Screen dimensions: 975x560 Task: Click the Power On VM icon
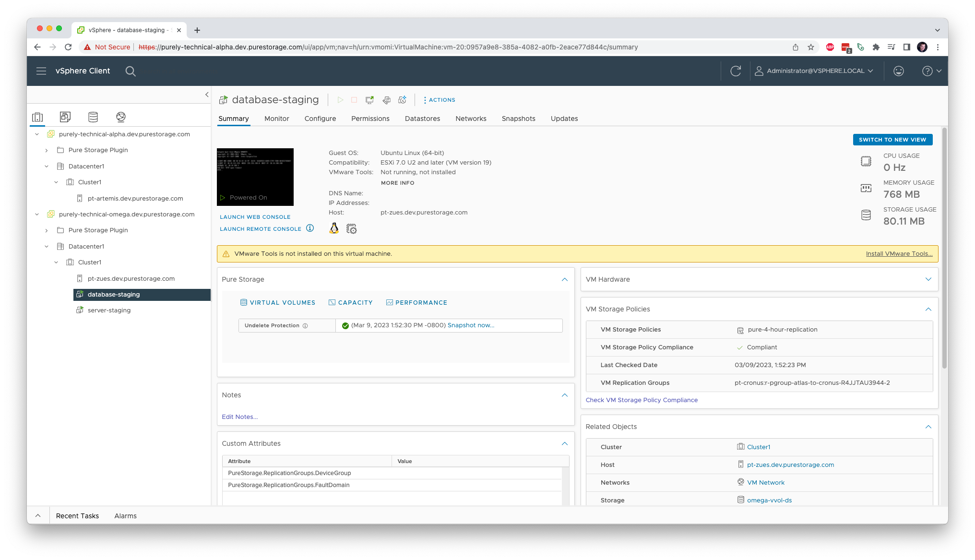click(x=340, y=100)
